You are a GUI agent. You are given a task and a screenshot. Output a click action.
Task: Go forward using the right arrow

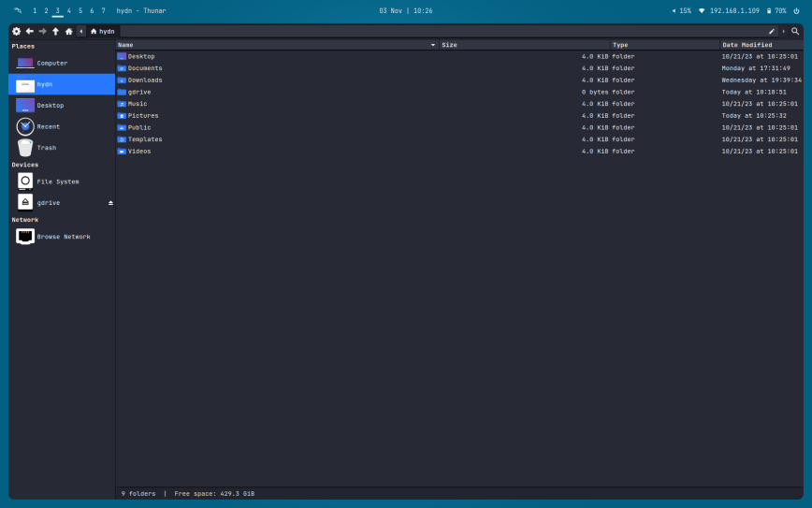(42, 32)
